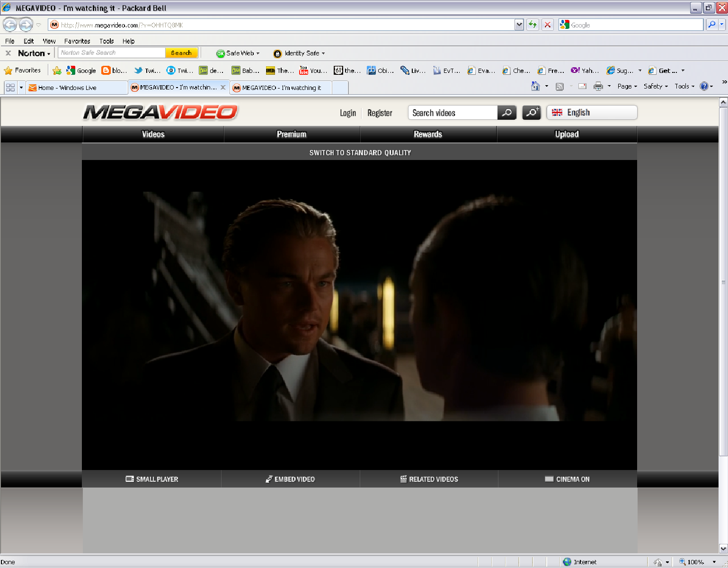Click the Embed Video button
The image size is (728, 568).
[x=290, y=479]
